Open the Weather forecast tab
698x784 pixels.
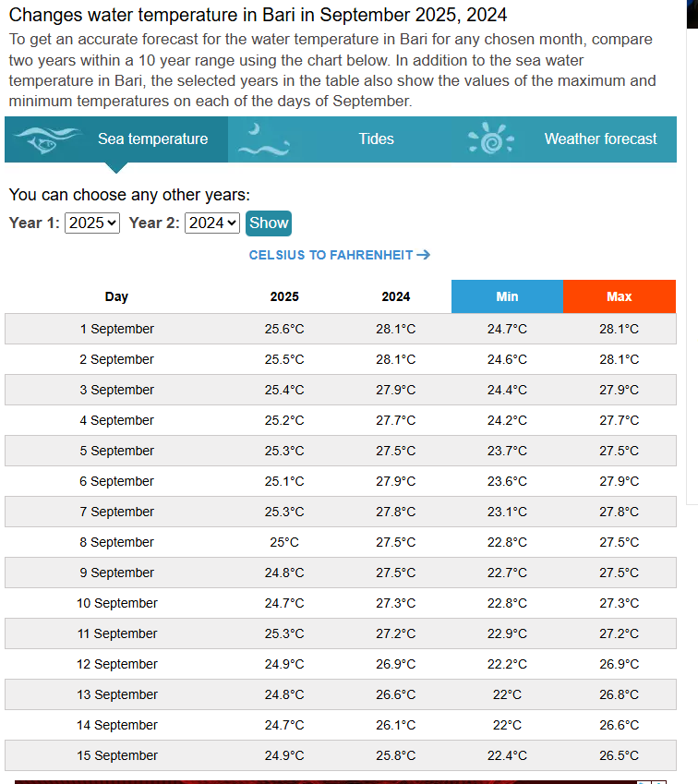click(600, 139)
